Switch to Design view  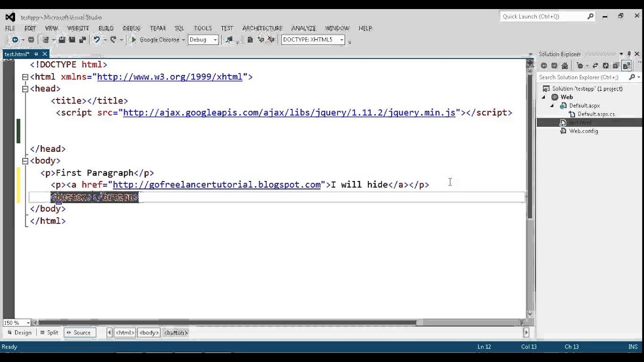click(x=19, y=333)
